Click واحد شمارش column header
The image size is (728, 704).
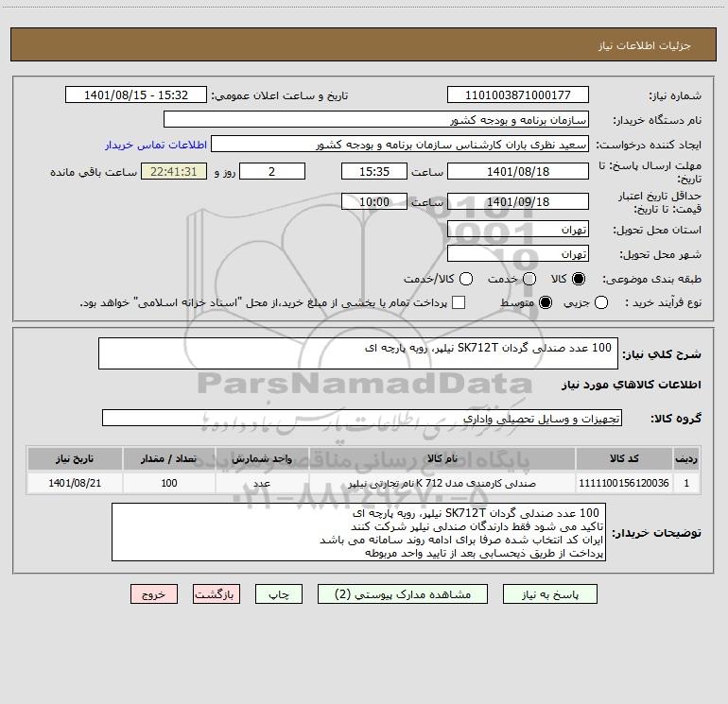[x=262, y=458]
